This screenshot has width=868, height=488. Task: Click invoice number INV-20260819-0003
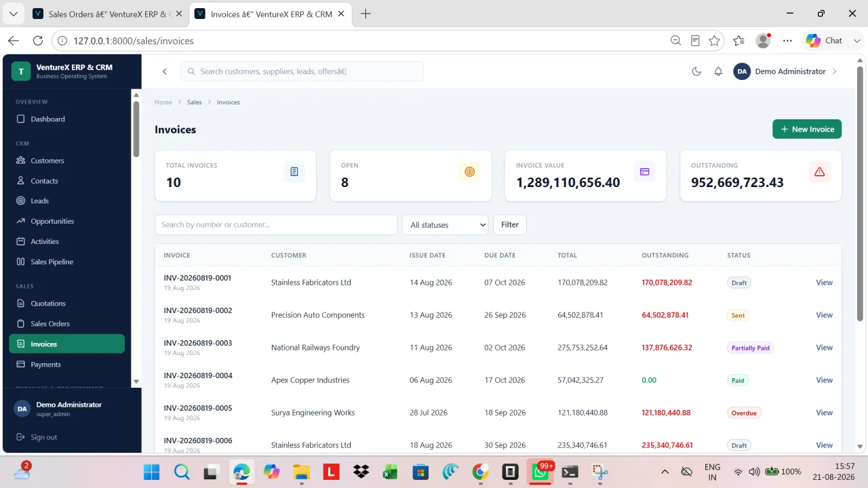tap(198, 343)
